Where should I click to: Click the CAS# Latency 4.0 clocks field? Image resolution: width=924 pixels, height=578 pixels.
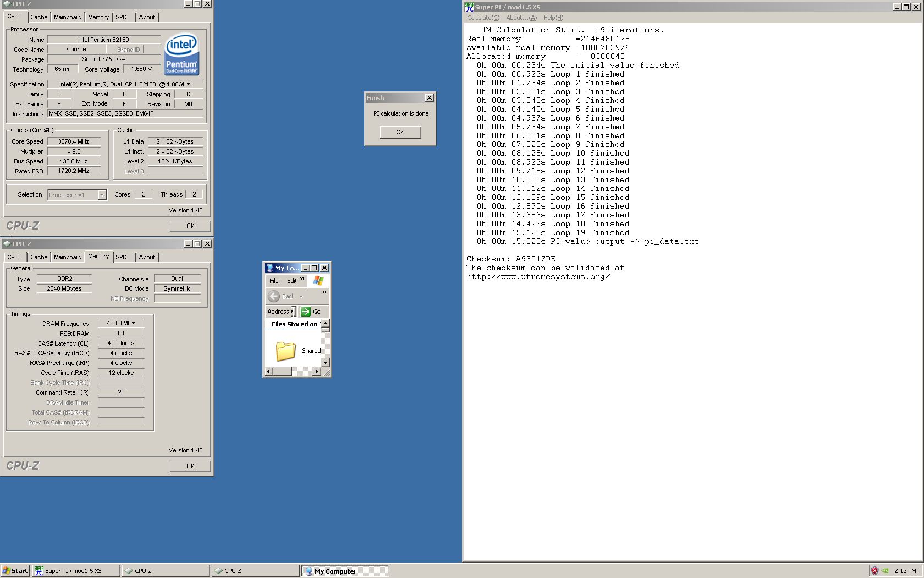click(x=121, y=343)
